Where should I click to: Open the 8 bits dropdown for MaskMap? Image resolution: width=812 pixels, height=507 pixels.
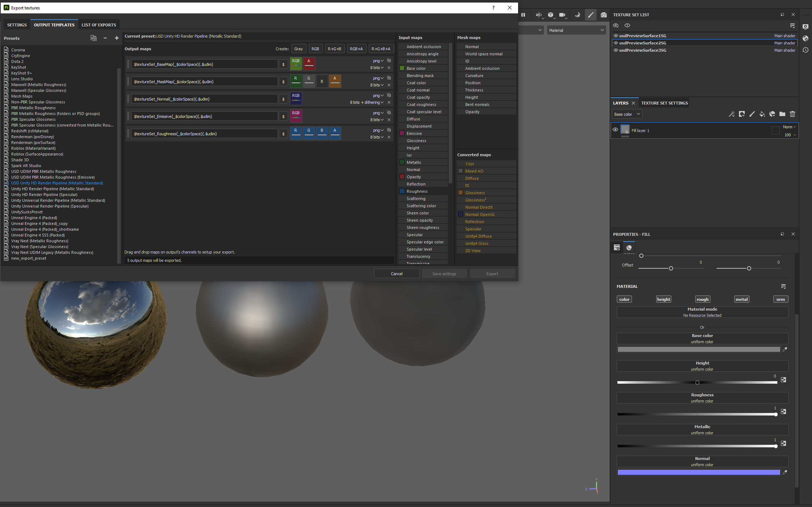377,85
